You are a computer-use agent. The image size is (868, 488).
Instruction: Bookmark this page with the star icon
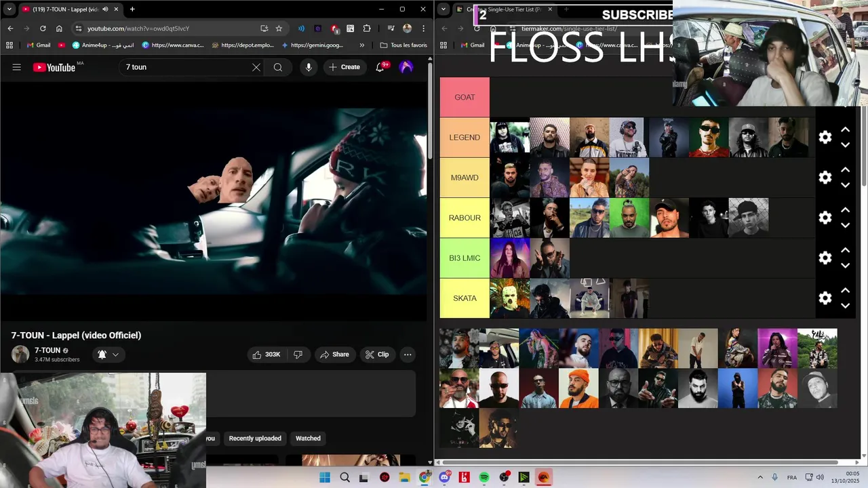click(x=279, y=28)
